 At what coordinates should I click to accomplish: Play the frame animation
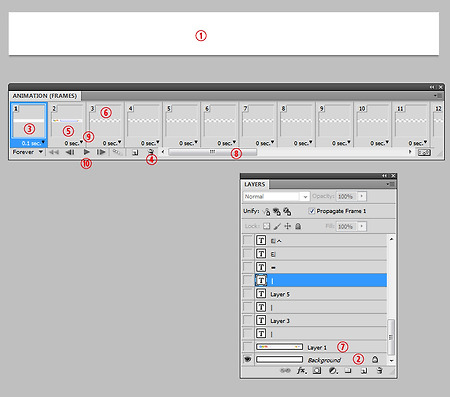point(87,152)
